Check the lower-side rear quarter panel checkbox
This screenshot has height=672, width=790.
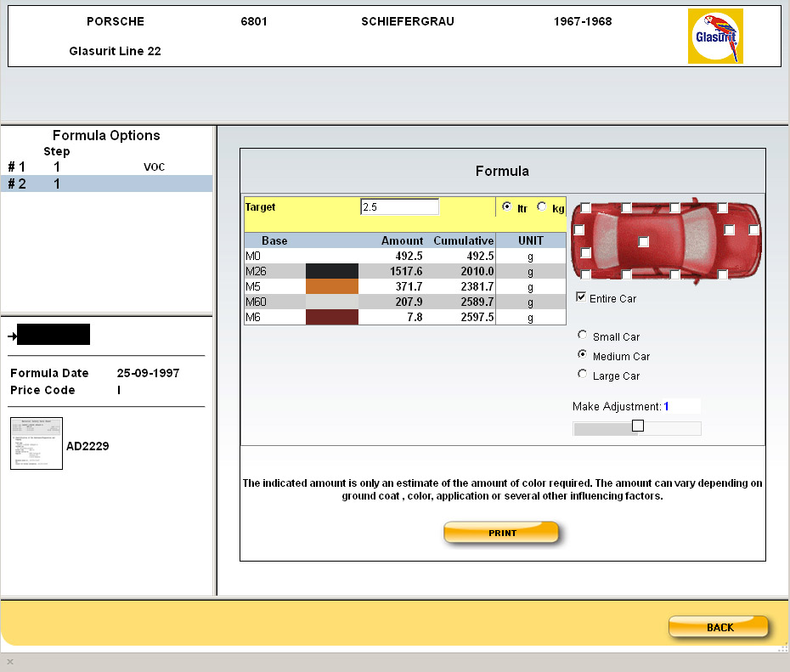tap(585, 274)
